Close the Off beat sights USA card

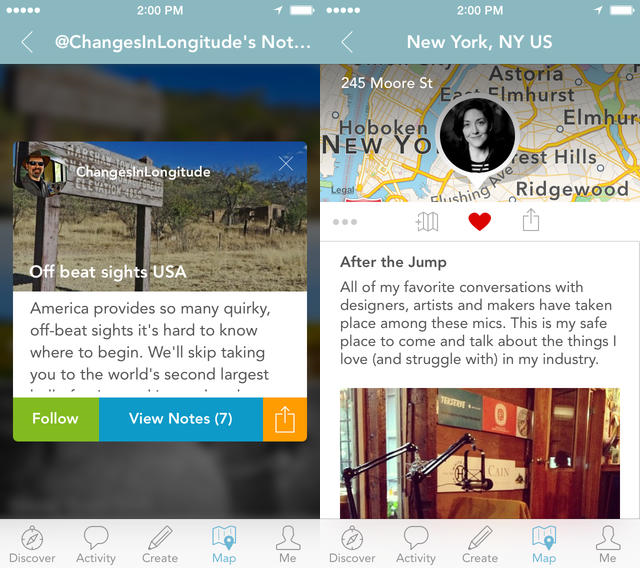[286, 163]
